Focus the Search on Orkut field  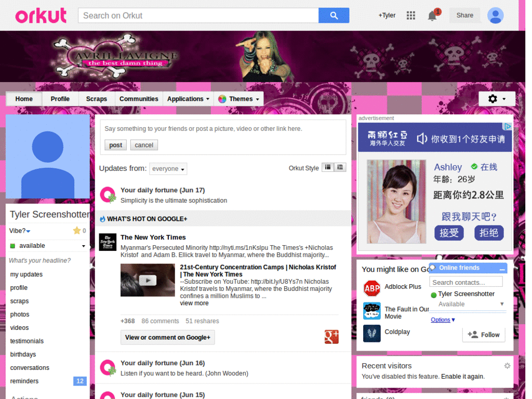coord(198,16)
